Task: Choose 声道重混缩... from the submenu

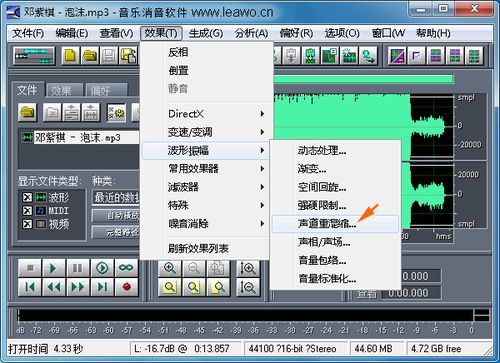Action: (x=335, y=224)
